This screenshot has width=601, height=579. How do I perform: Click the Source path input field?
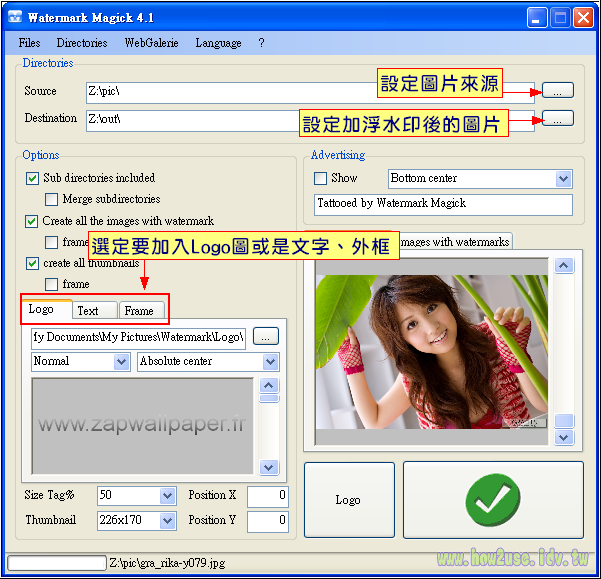pos(310,92)
